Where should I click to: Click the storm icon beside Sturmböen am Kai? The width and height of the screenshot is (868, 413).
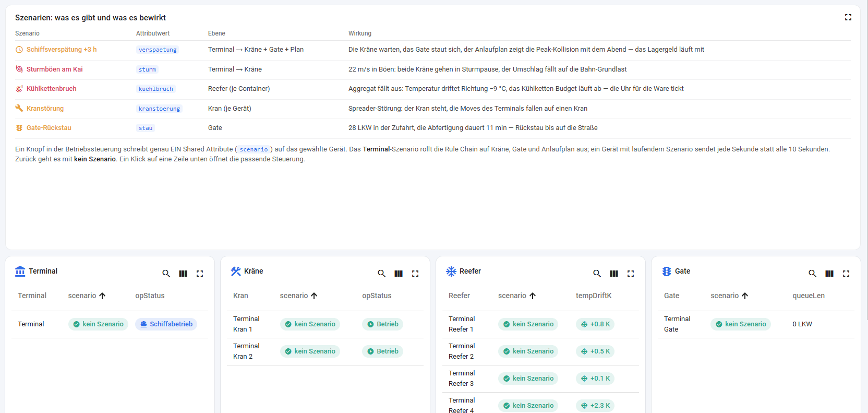[19, 69]
